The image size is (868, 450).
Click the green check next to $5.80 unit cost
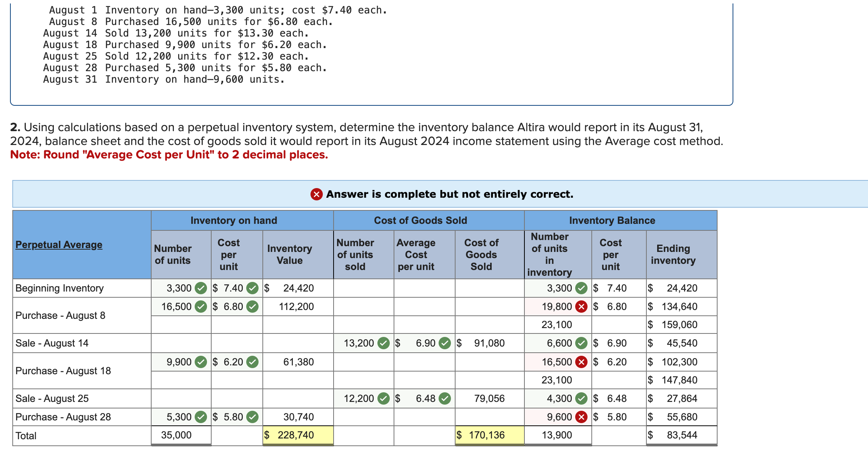pos(252,417)
